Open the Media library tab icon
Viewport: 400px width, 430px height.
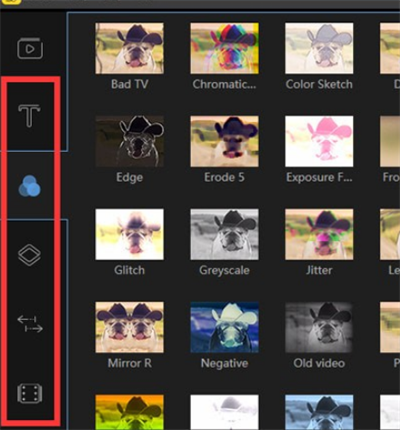30,49
